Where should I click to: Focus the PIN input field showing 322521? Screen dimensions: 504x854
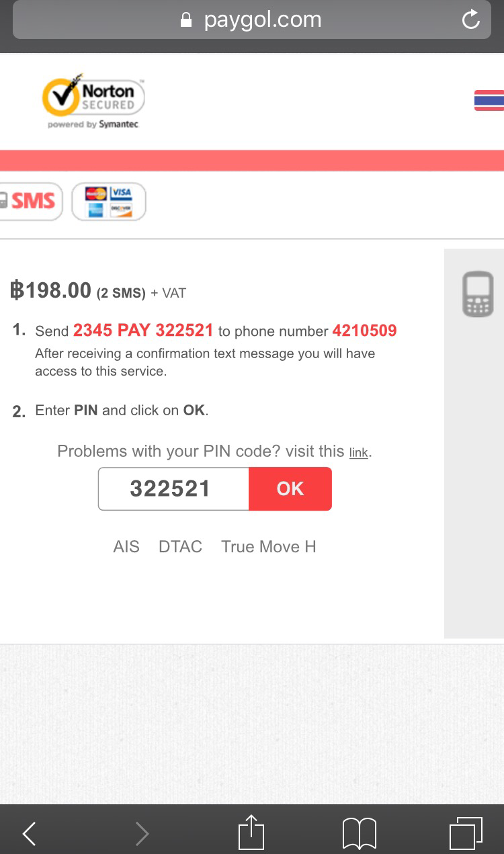pos(173,488)
